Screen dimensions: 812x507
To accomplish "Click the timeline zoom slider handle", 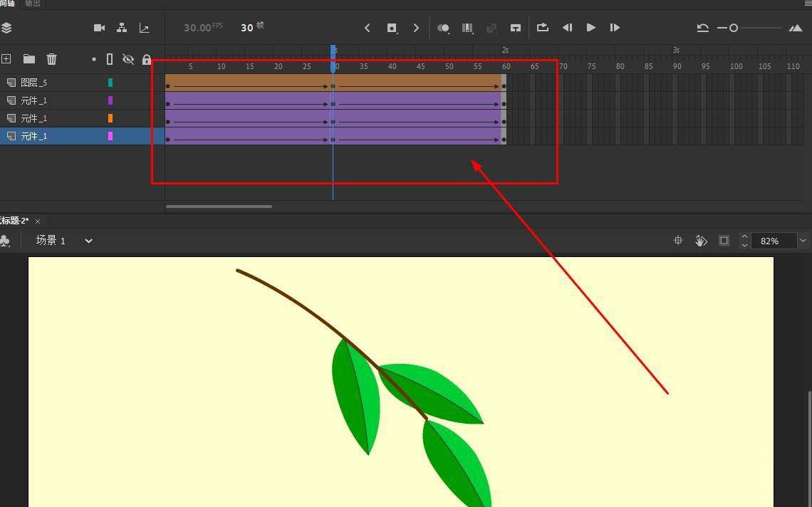I will pyautogui.click(x=733, y=28).
